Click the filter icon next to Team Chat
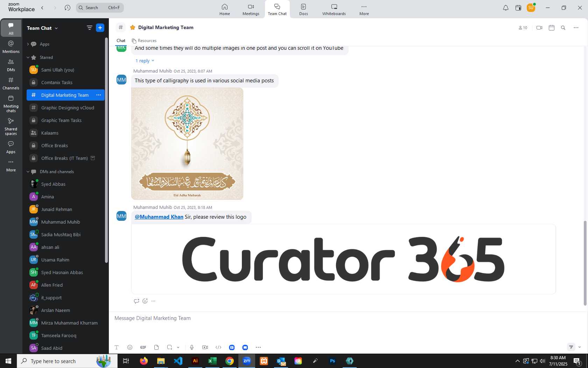This screenshot has height=368, width=588. coord(89,28)
